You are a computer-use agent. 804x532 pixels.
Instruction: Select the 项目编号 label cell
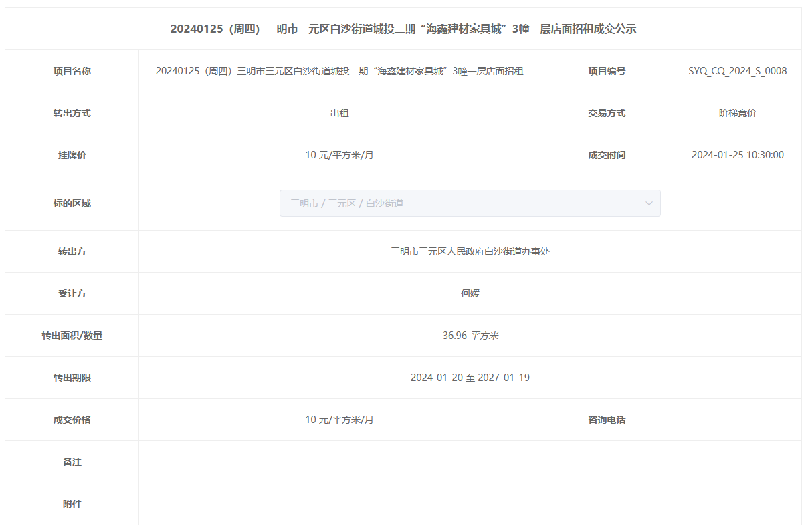tap(607, 71)
